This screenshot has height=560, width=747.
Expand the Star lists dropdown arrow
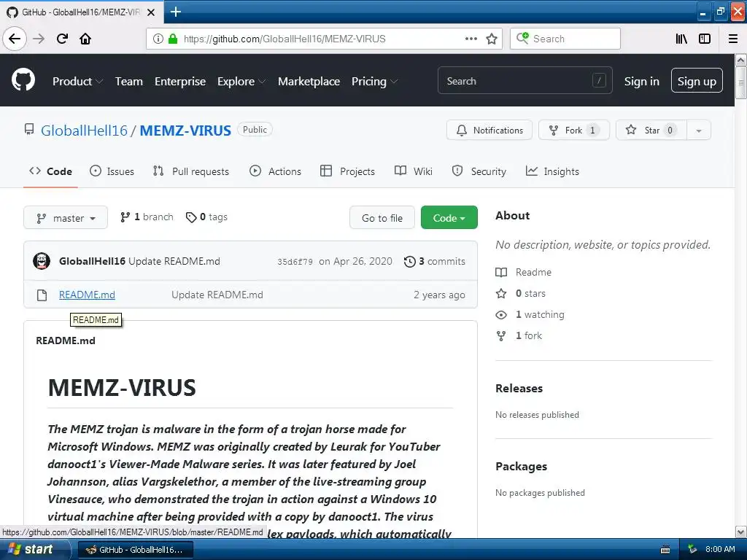[x=698, y=131]
